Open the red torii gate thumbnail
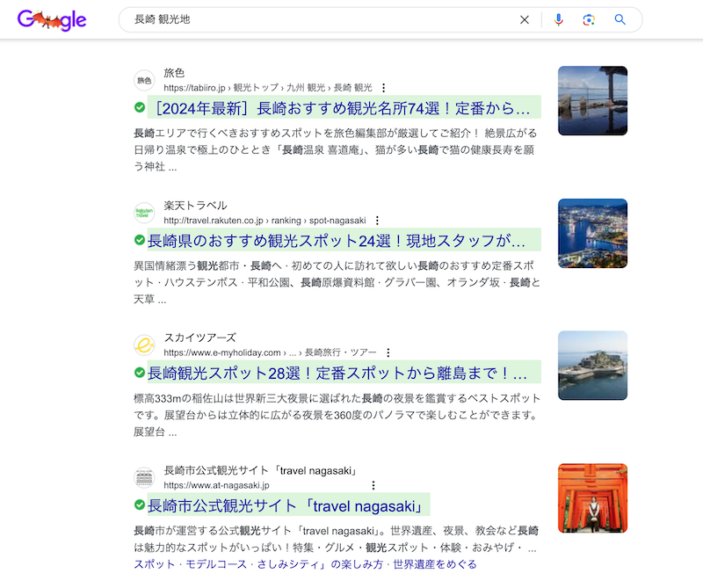703x588 pixels. click(x=592, y=498)
